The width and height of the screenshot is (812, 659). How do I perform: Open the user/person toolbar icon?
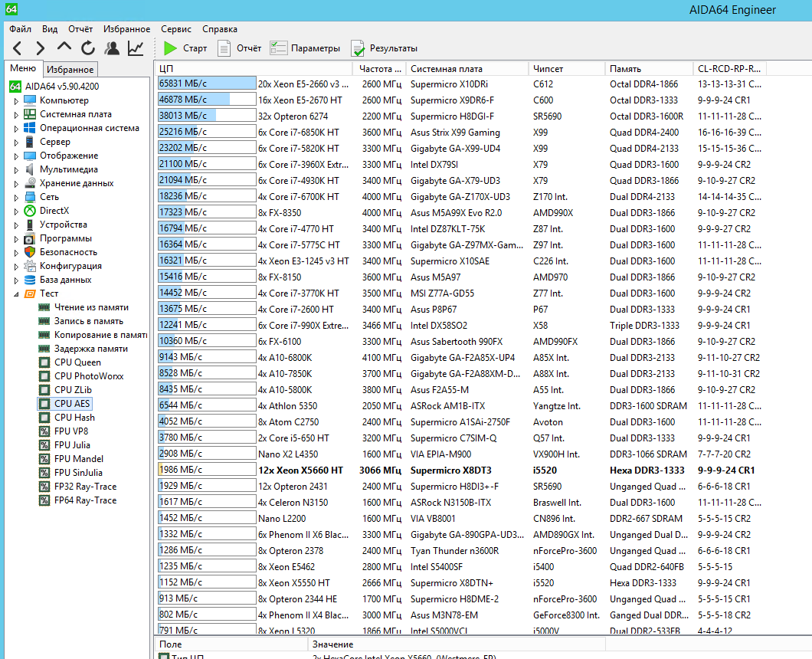(x=112, y=48)
